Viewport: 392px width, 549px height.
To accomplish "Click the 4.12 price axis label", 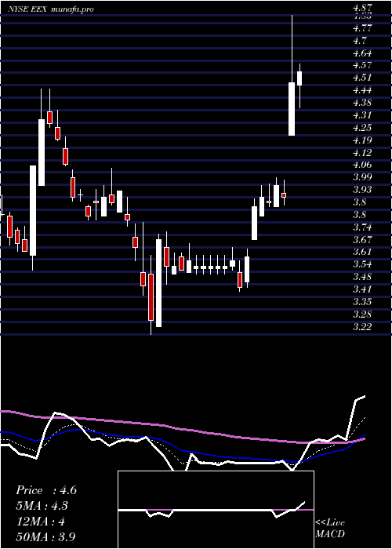I will point(363,153).
